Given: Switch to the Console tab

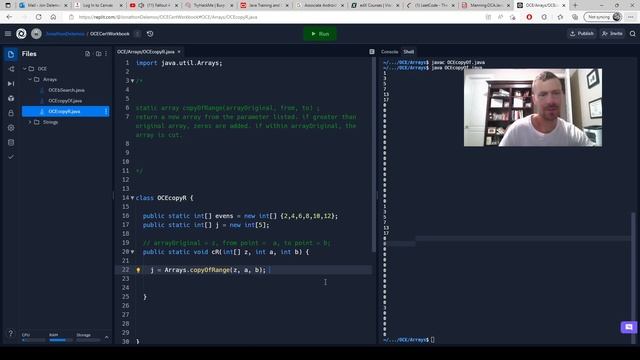Looking at the screenshot, I should point(389,52).
